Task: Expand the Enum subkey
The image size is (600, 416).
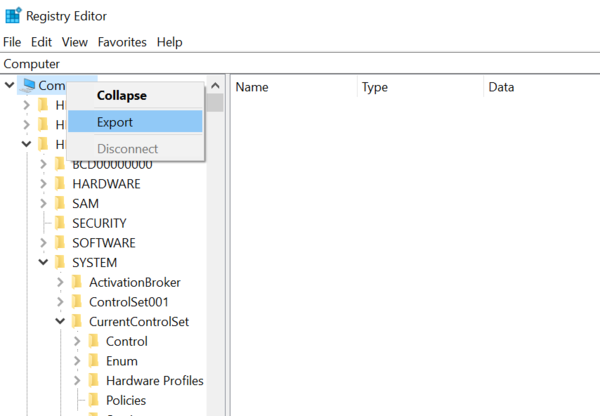Action: (77, 361)
